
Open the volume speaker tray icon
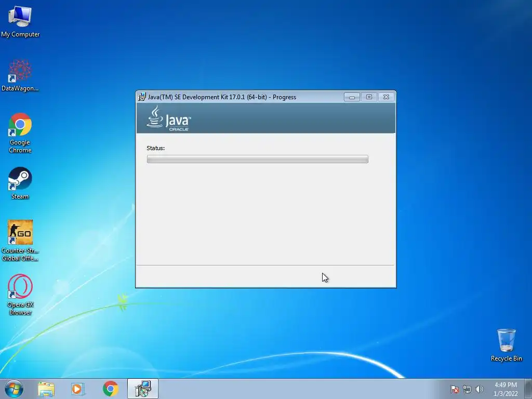(479, 389)
